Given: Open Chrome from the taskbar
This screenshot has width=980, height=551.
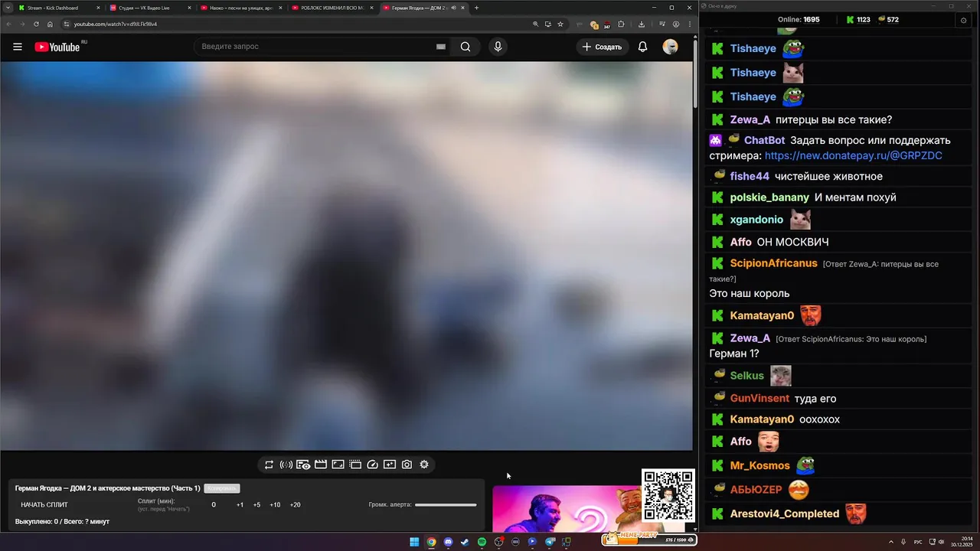Looking at the screenshot, I should coord(431,542).
